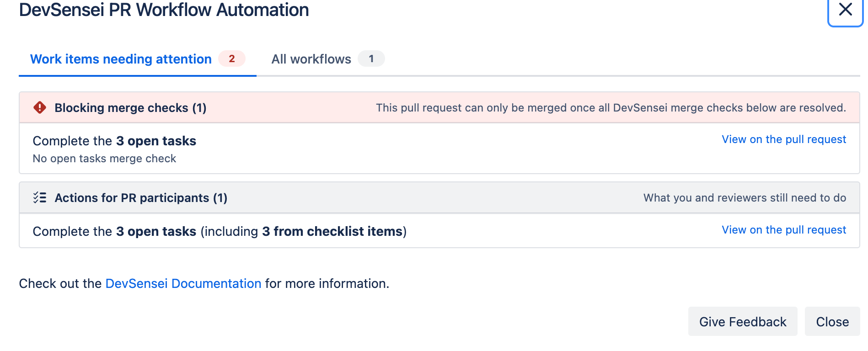Open View on the pull request for merge check
868x351 pixels.
point(784,139)
